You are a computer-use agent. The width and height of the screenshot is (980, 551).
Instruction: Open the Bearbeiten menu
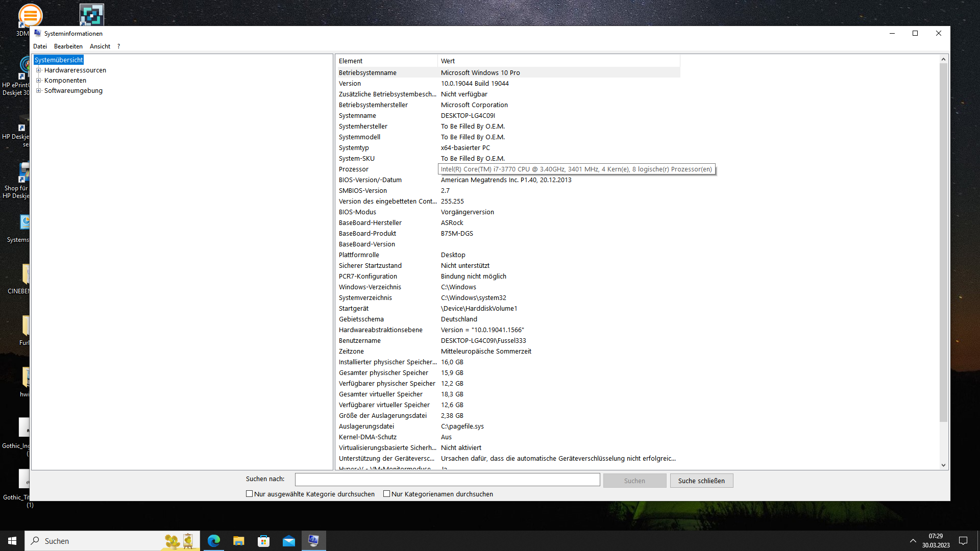pos(68,46)
